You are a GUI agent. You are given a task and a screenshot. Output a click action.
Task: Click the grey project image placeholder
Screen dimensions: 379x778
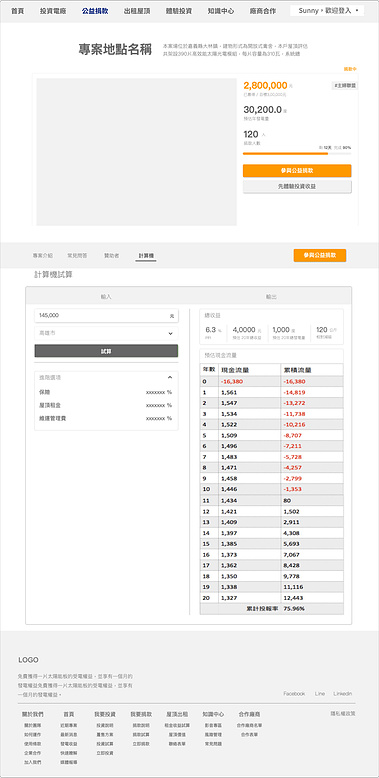coord(136,152)
